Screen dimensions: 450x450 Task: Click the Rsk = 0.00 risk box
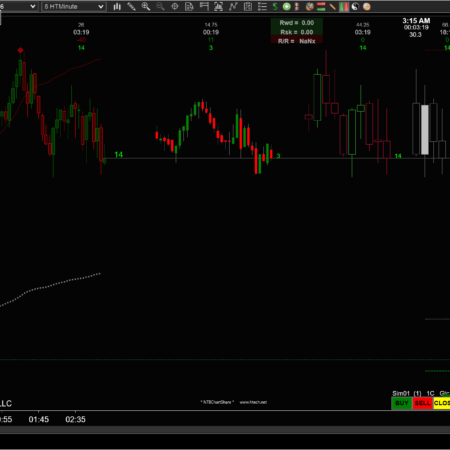[297, 32]
